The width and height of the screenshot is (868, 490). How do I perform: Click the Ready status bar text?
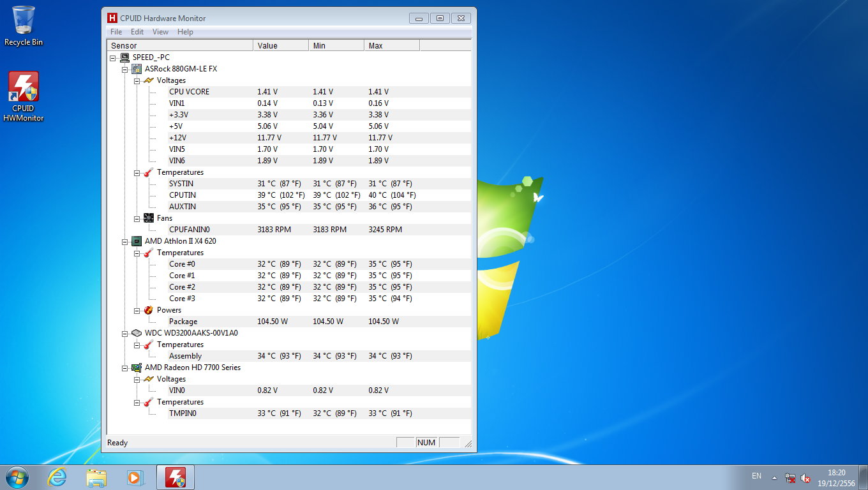click(117, 443)
